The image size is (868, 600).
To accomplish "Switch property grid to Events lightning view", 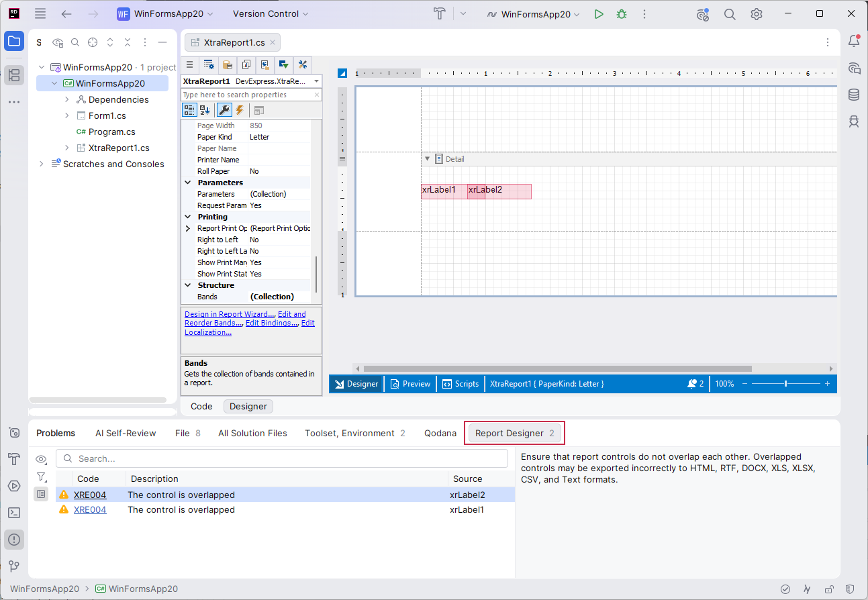I will coord(240,110).
